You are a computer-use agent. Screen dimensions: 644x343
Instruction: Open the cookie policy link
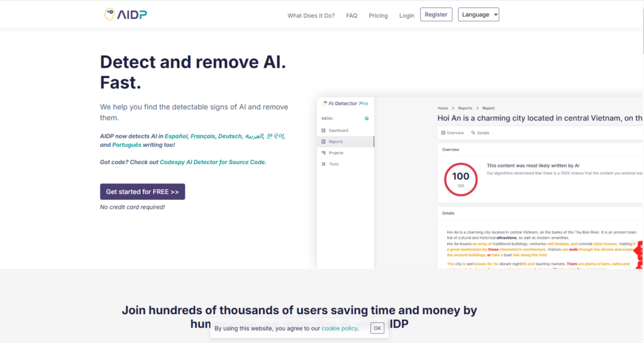pyautogui.click(x=339, y=328)
